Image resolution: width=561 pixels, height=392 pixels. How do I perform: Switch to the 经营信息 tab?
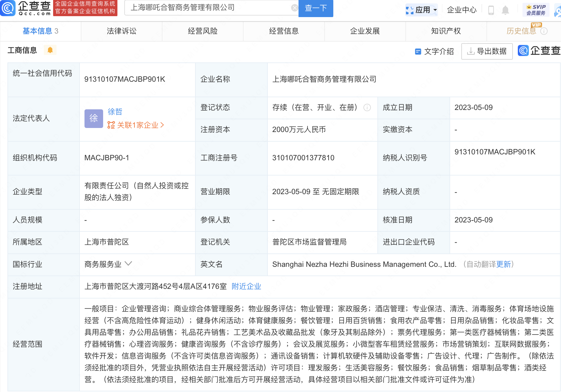coord(284,31)
